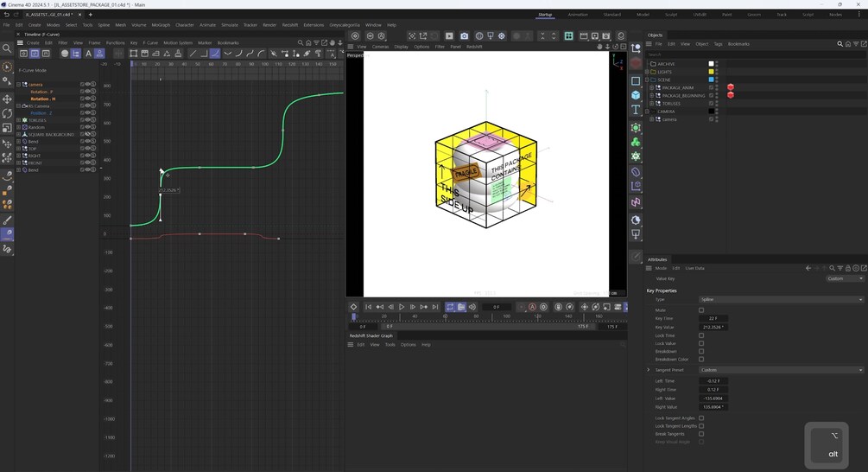Viewport: 868px width, 472px height.
Task: Click the blue SCENE layer color swatch
Action: 712,80
